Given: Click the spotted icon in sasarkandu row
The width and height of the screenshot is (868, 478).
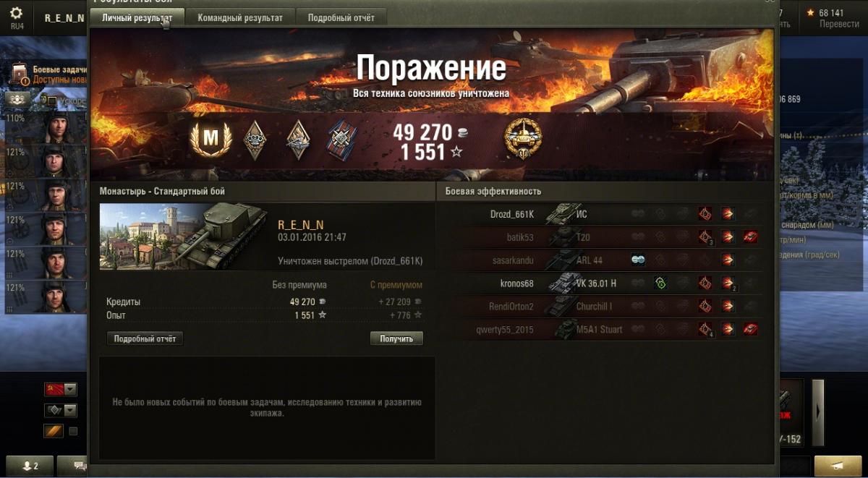Looking at the screenshot, I should click(x=638, y=260).
